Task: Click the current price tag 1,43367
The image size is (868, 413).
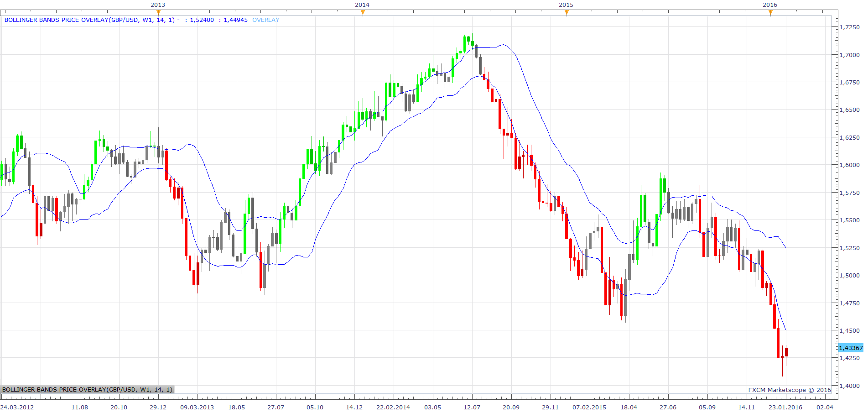Action: pos(851,348)
